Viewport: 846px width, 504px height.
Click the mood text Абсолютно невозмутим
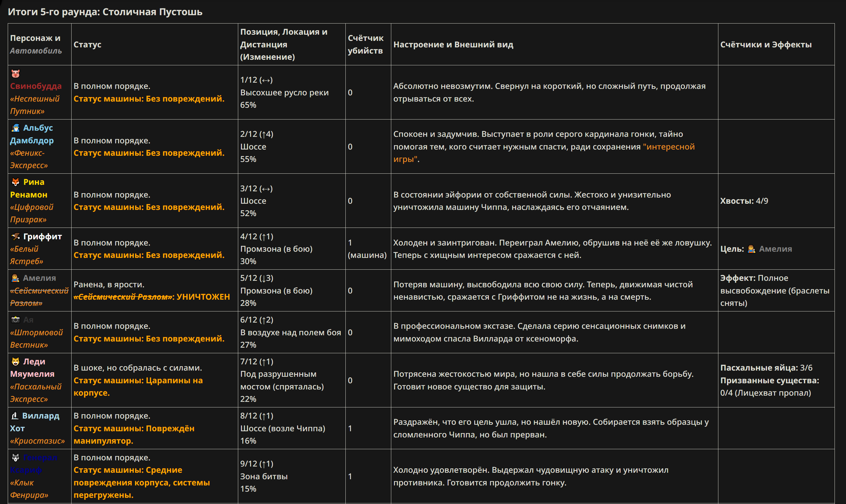point(443,86)
